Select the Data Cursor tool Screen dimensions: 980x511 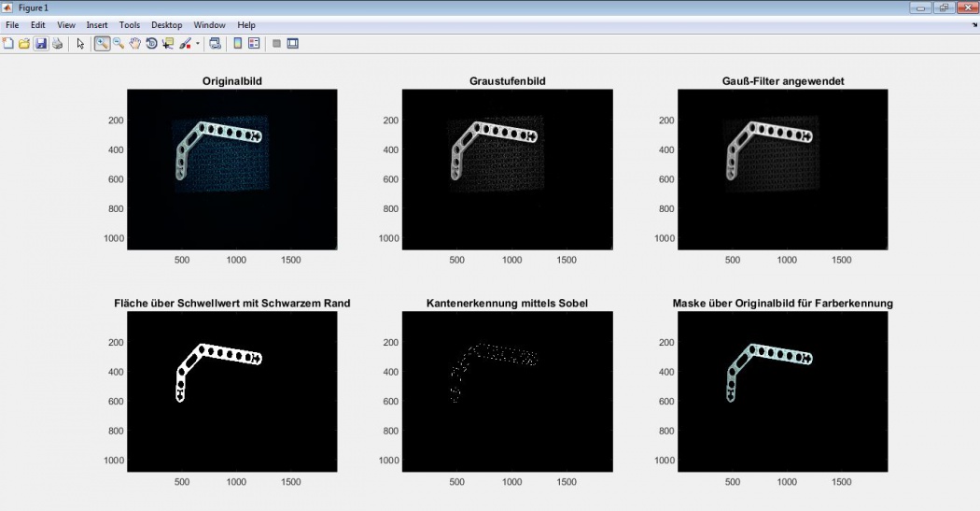pos(168,43)
